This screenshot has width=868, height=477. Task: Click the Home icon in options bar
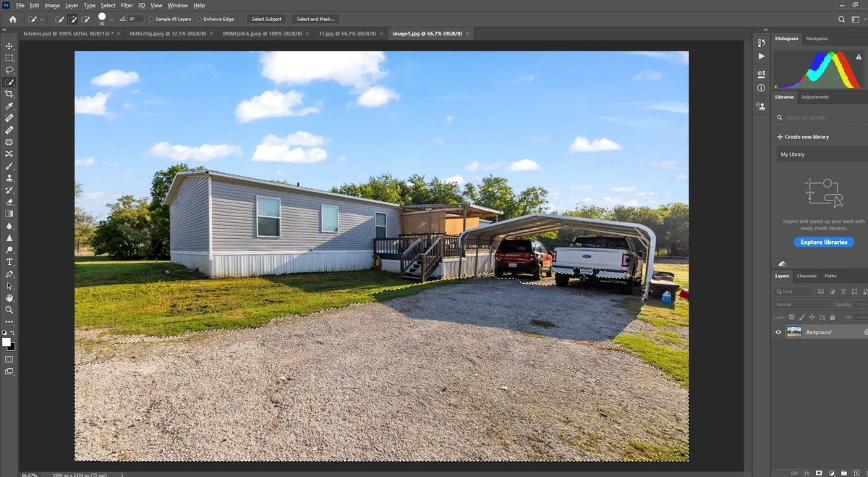pos(12,19)
